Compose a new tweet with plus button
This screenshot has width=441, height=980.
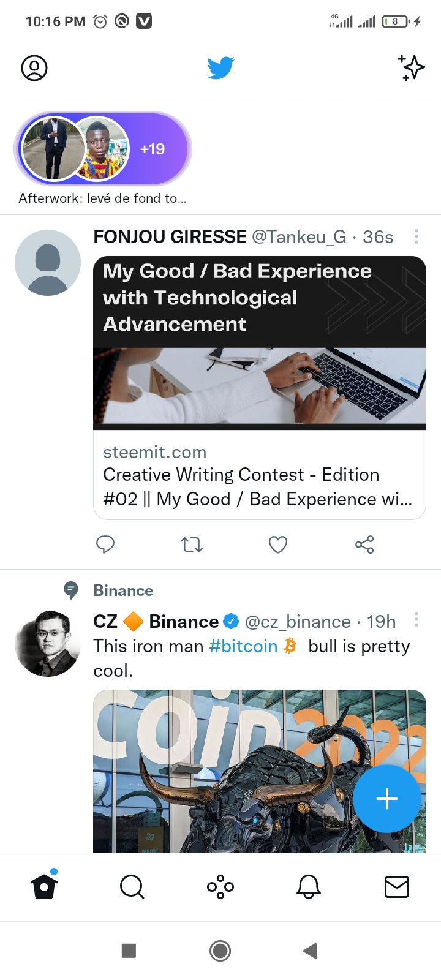[387, 799]
